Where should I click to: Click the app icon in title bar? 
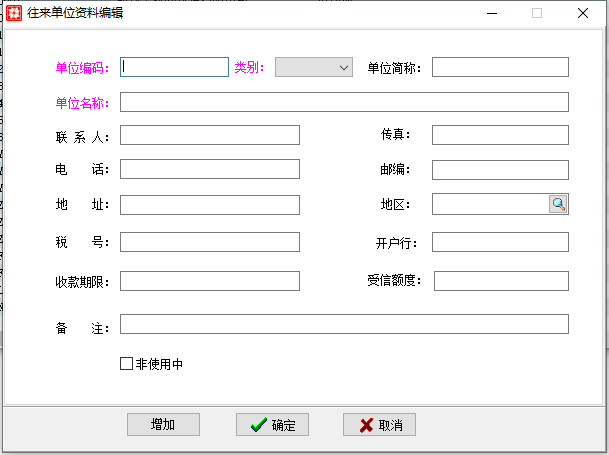pyautogui.click(x=14, y=14)
